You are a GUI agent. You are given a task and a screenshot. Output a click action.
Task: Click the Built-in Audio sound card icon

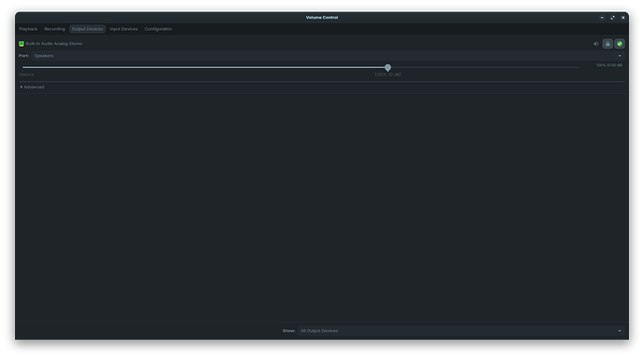click(21, 44)
